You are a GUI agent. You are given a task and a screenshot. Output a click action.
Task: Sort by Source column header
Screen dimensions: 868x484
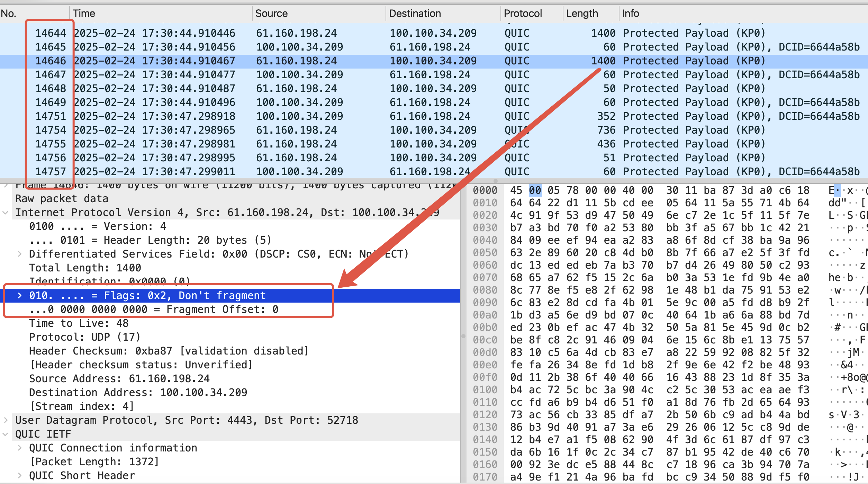[271, 14]
